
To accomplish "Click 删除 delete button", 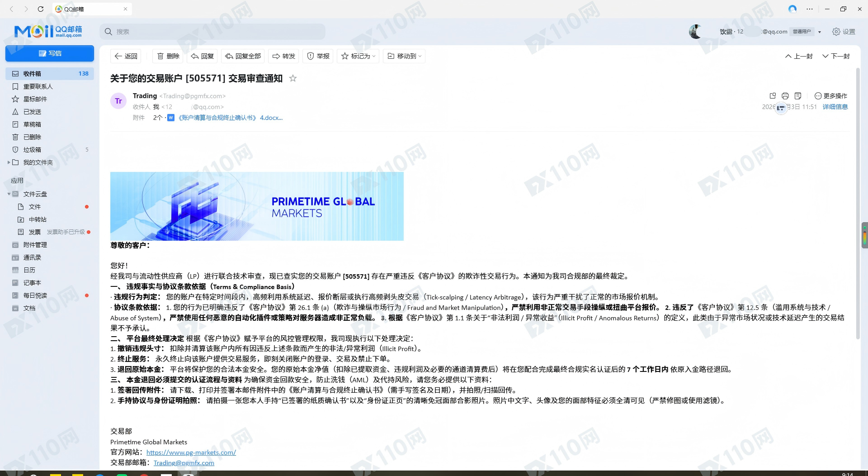I will pos(168,56).
